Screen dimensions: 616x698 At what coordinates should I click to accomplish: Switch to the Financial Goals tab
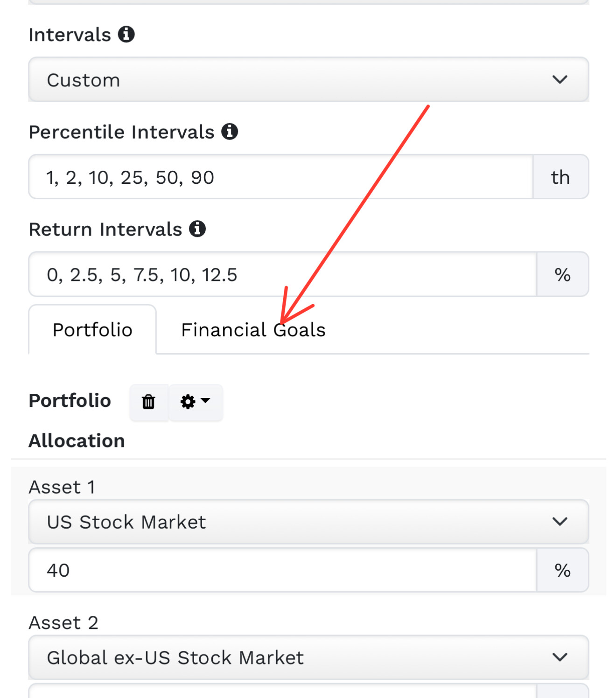coord(253,330)
